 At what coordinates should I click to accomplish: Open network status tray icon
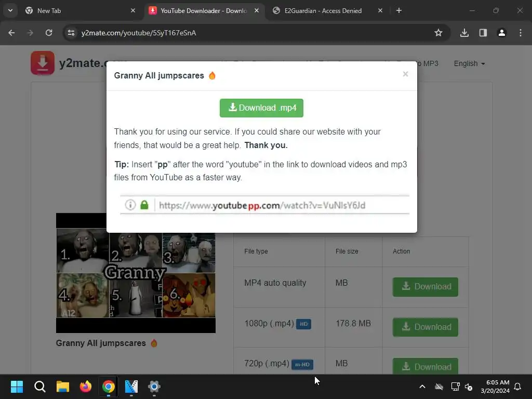coord(455,387)
